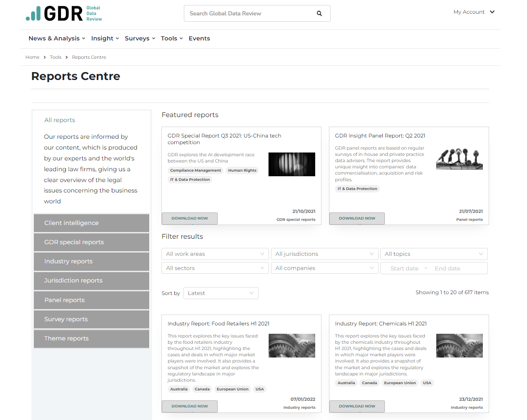Image resolution: width=527 pixels, height=420 pixels.
Task: Open the Tools menu
Action: pos(172,38)
